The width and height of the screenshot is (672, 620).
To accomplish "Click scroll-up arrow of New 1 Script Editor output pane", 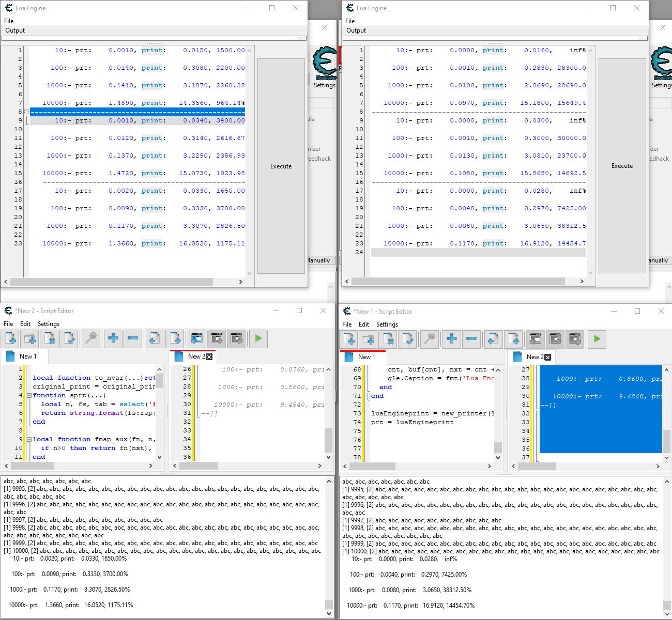I will [x=667, y=482].
